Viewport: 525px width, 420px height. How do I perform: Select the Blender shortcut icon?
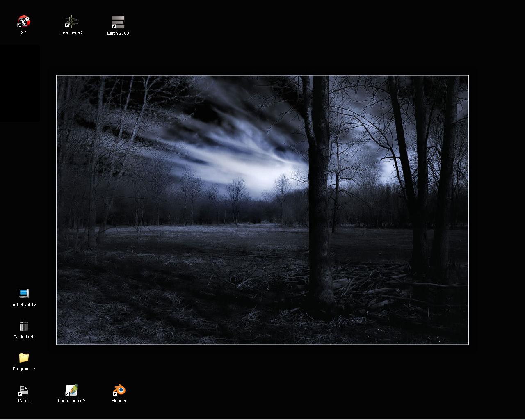(119, 390)
